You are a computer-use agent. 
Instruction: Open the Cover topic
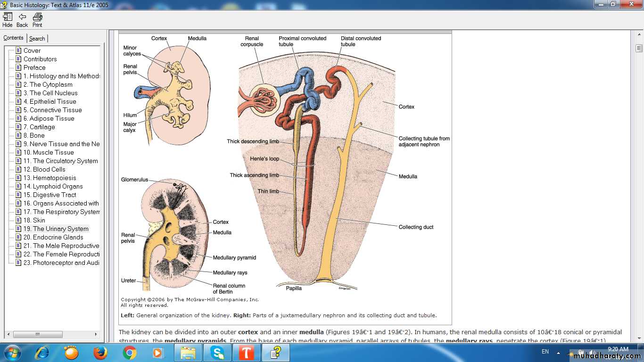(32, 50)
